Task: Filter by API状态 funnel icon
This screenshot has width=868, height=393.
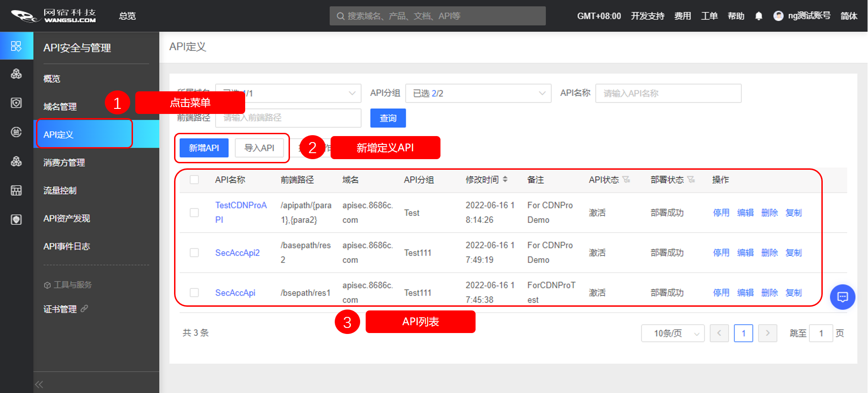Action: [626, 179]
